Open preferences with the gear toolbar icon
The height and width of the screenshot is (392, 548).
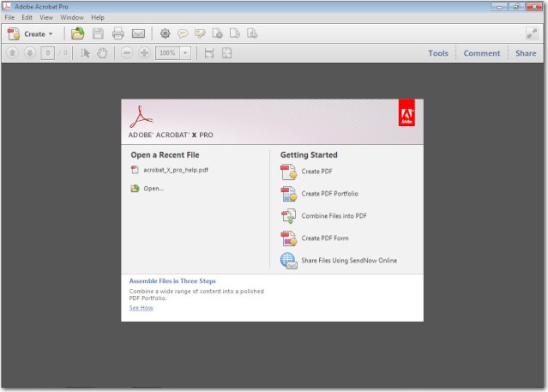(x=165, y=33)
